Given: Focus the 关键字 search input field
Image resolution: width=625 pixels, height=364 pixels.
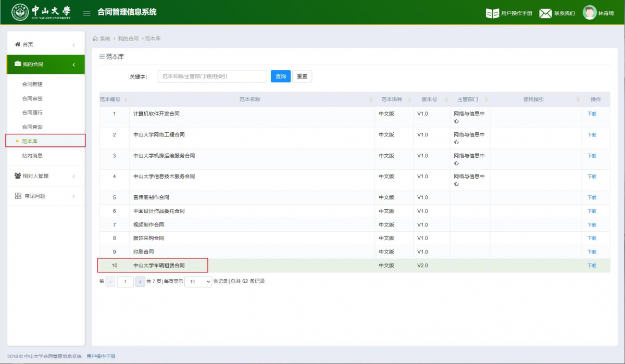Looking at the screenshot, I should coord(212,77).
